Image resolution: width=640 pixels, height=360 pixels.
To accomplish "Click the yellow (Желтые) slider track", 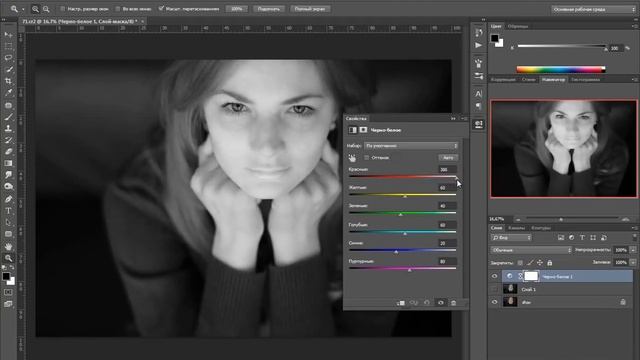I will (x=402, y=195).
